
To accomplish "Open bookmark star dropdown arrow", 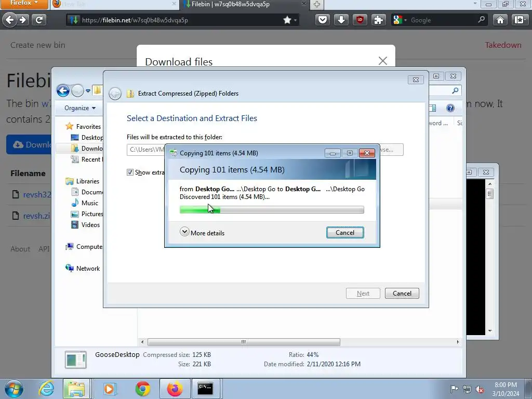I will coord(296,20).
